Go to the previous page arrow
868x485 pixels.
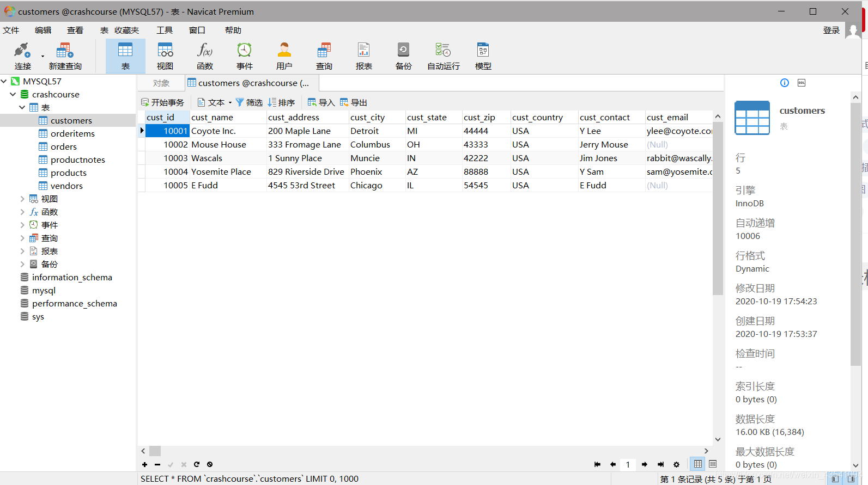click(x=613, y=464)
